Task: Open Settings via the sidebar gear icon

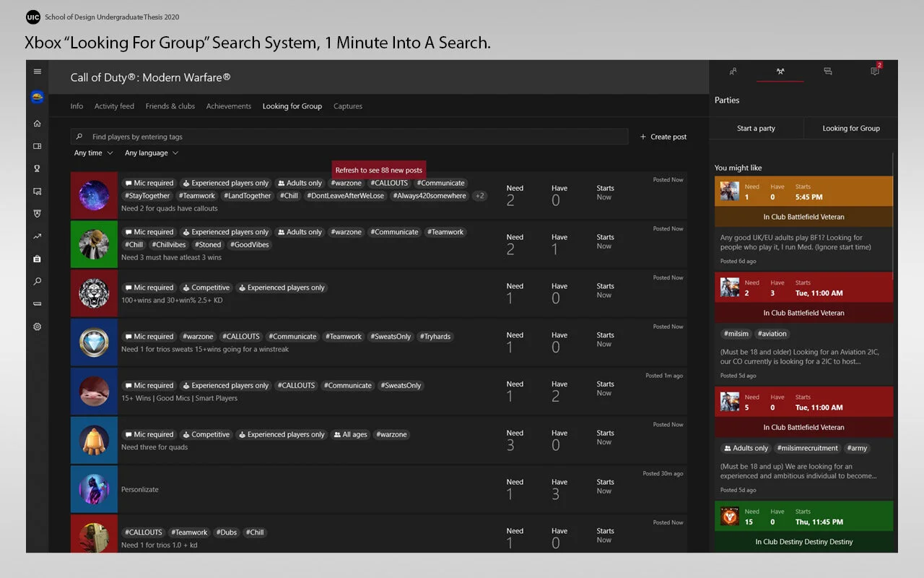Action: point(38,327)
